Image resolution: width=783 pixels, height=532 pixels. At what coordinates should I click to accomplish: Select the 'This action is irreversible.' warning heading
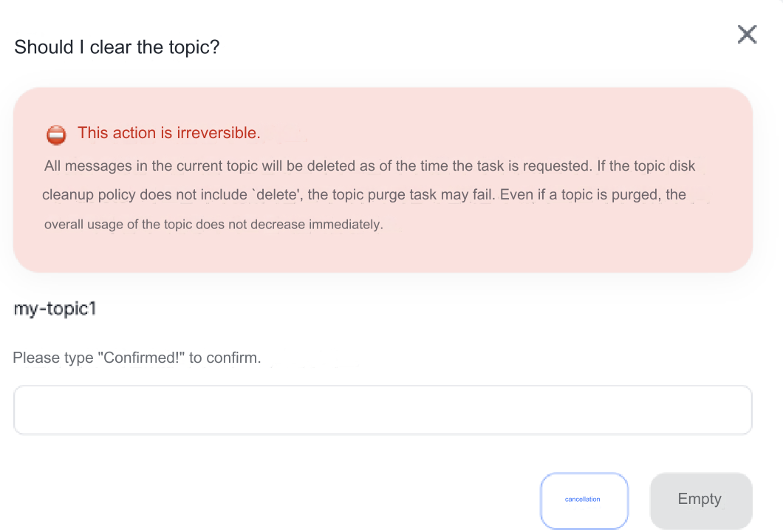(168, 133)
